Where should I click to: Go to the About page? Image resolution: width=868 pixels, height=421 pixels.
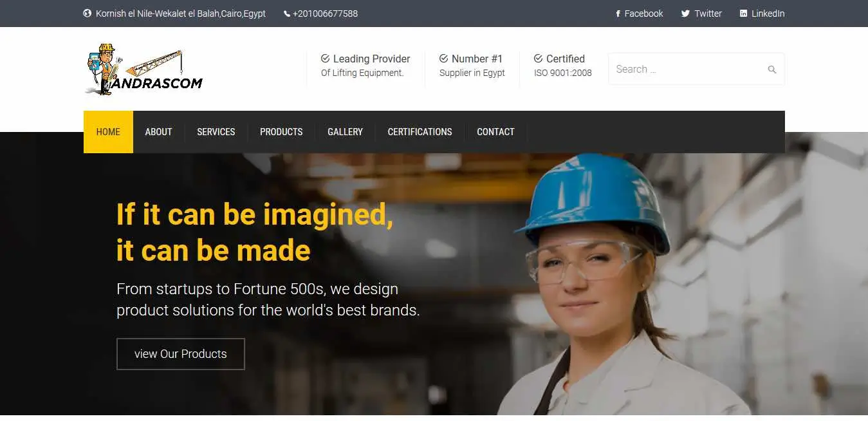(158, 132)
